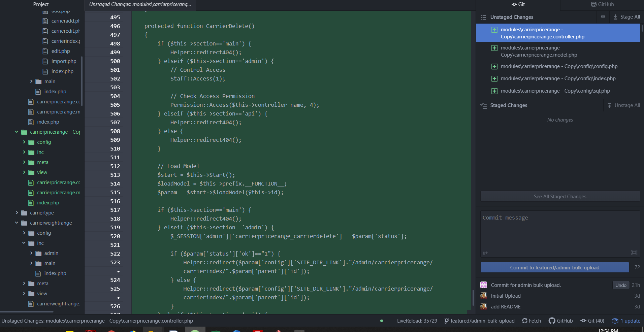Collapse the carrierpricerange - Copy folder

tap(17, 132)
